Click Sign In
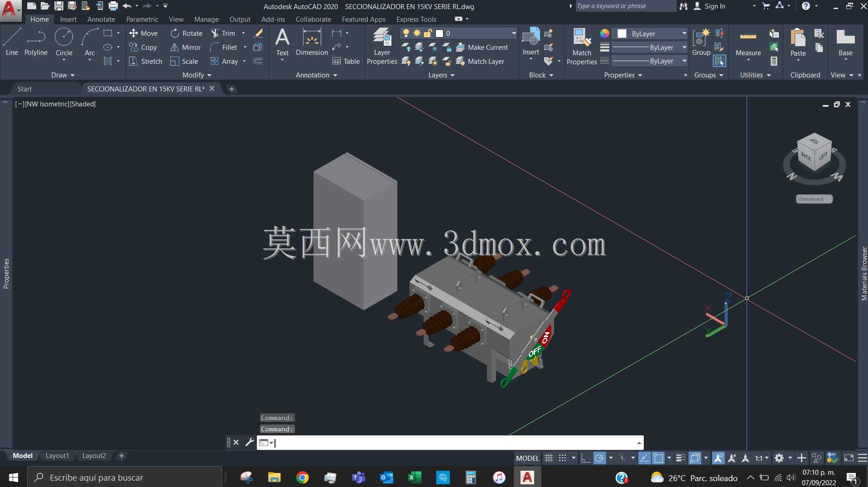This screenshot has width=868, height=487. pos(709,6)
